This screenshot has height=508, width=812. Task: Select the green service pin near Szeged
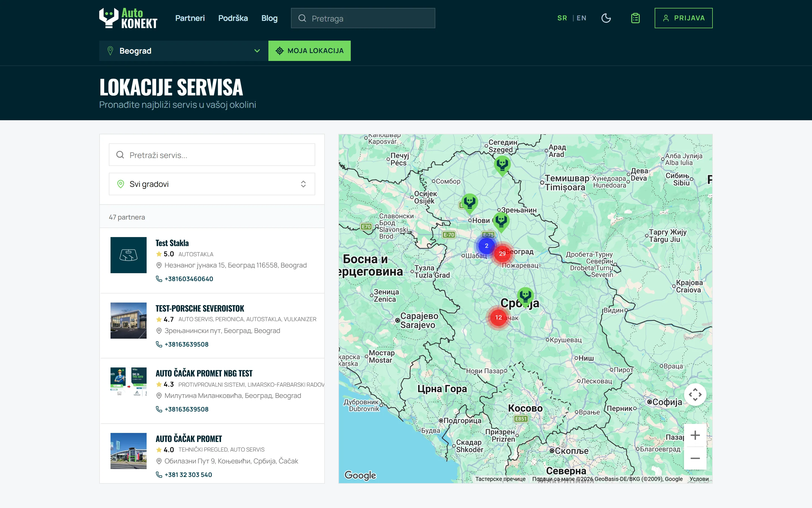click(502, 165)
